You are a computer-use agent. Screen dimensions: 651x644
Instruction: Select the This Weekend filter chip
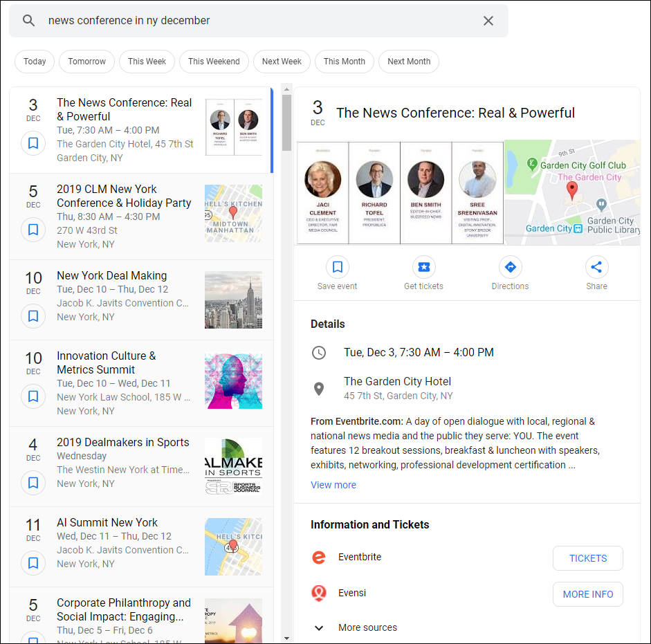(x=214, y=62)
